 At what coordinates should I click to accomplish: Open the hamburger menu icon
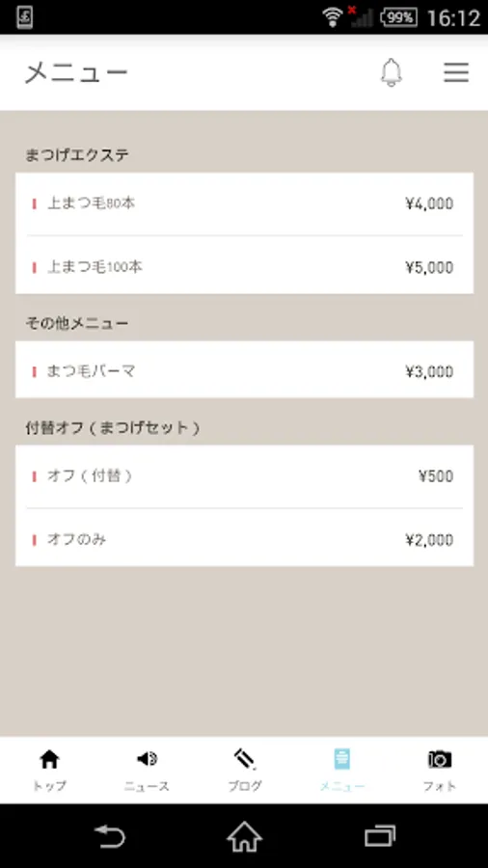point(456,72)
